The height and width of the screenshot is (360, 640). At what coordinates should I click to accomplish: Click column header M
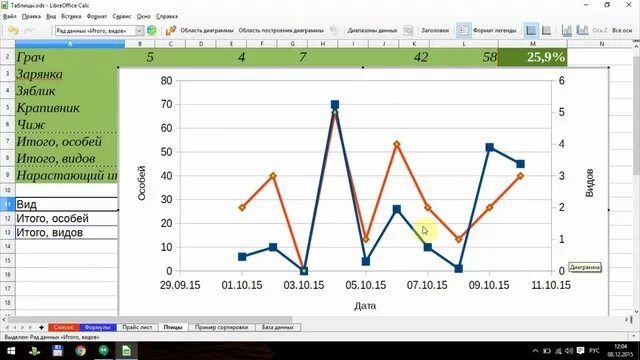coord(533,44)
